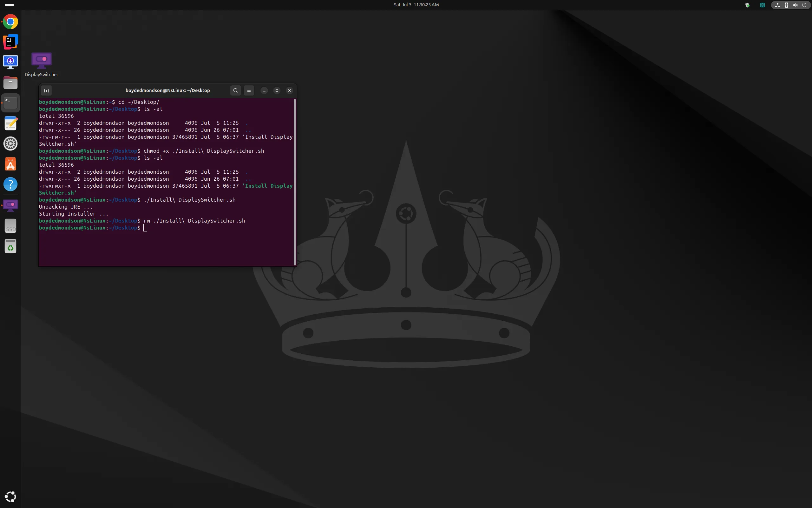Click the 'Unpacking JRE ...' output line
The image size is (812, 508).
pos(66,207)
